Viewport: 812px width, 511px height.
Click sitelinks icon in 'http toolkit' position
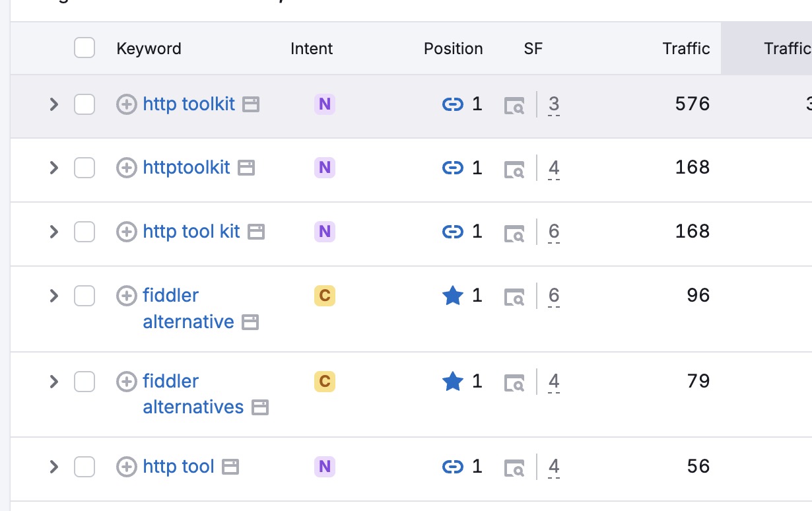tap(452, 104)
